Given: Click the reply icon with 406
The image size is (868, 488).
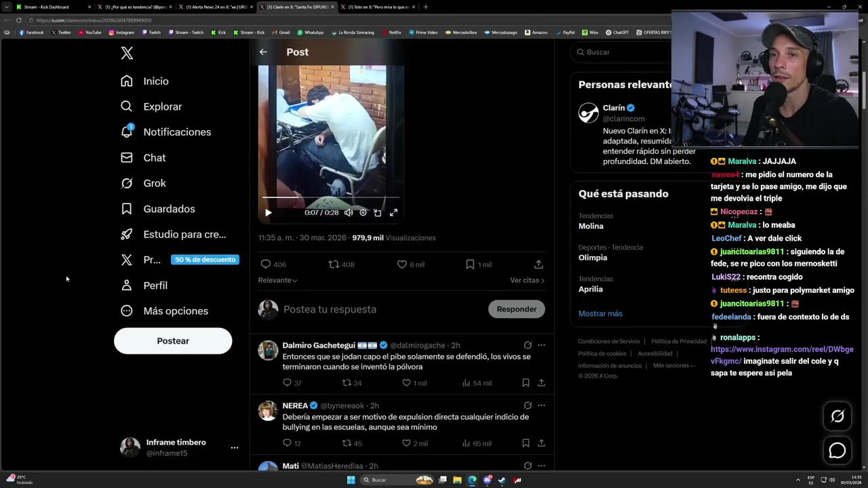Looking at the screenshot, I should click(x=266, y=264).
